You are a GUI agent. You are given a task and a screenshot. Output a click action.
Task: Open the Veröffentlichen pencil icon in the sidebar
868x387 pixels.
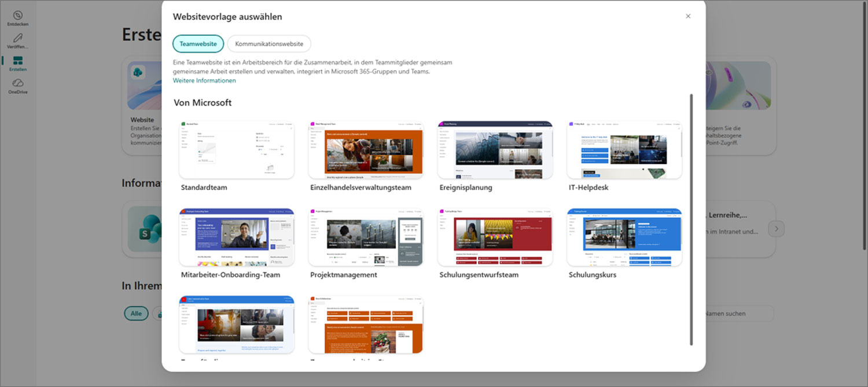(x=17, y=38)
